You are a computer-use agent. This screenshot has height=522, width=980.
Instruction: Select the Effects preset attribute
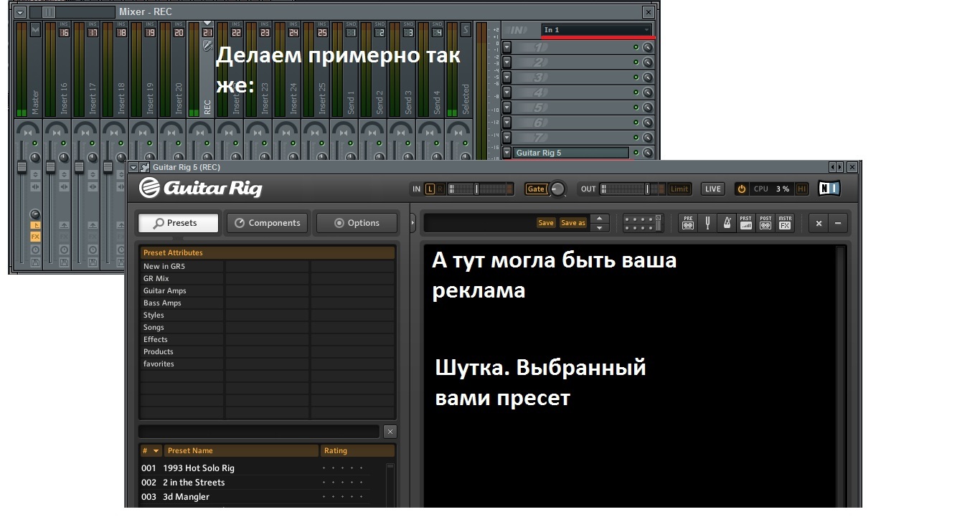tap(156, 340)
